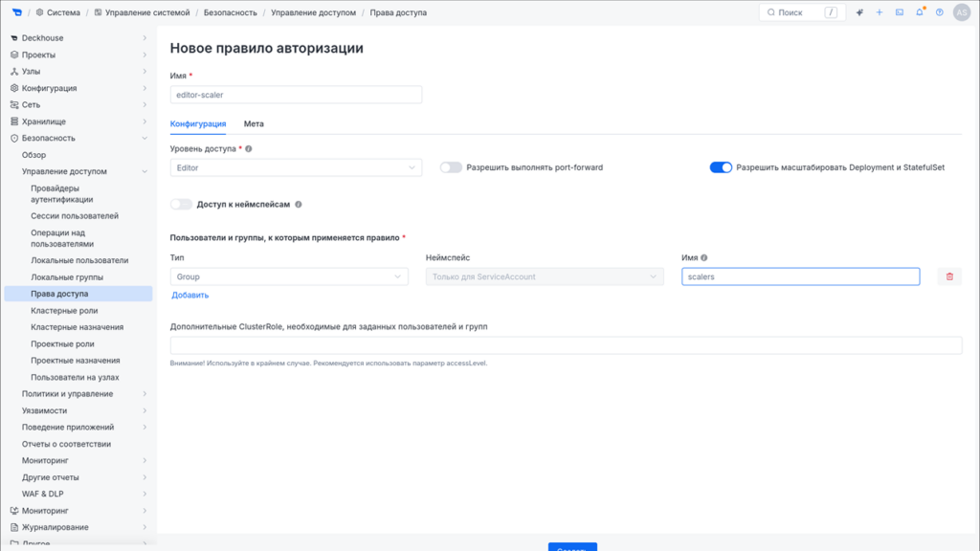Open the Group type dropdown
This screenshot has height=551, width=980.
coord(289,276)
